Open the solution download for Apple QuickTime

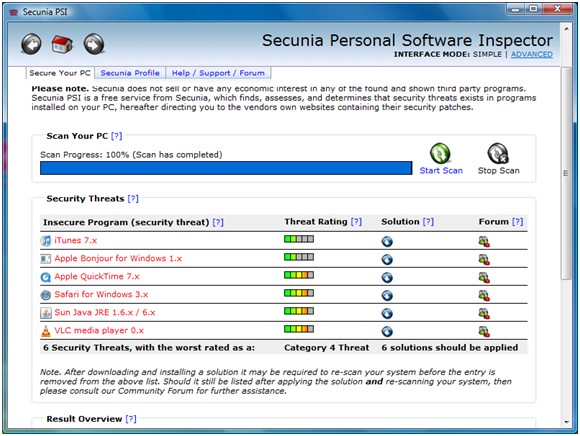tap(387, 277)
